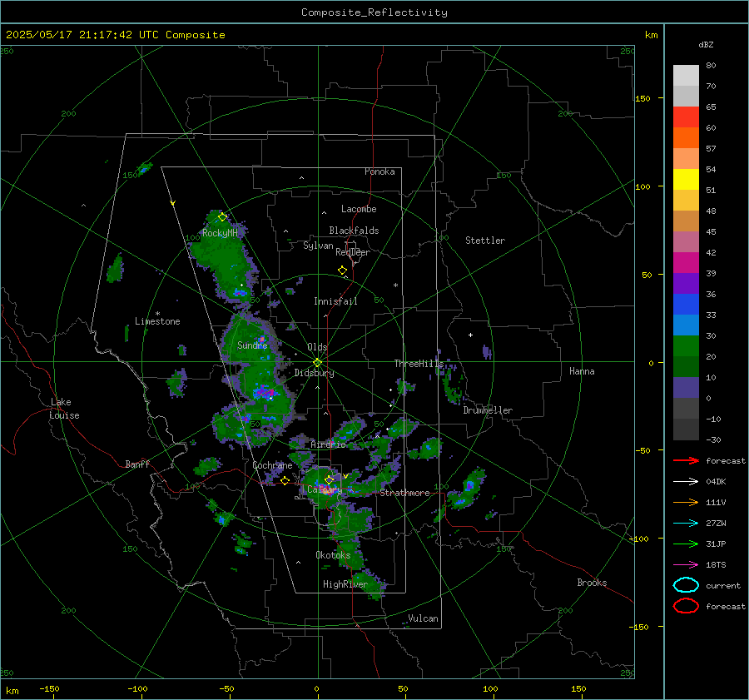Click the Strathmore city label
The height and width of the screenshot is (700, 749).
click(404, 493)
